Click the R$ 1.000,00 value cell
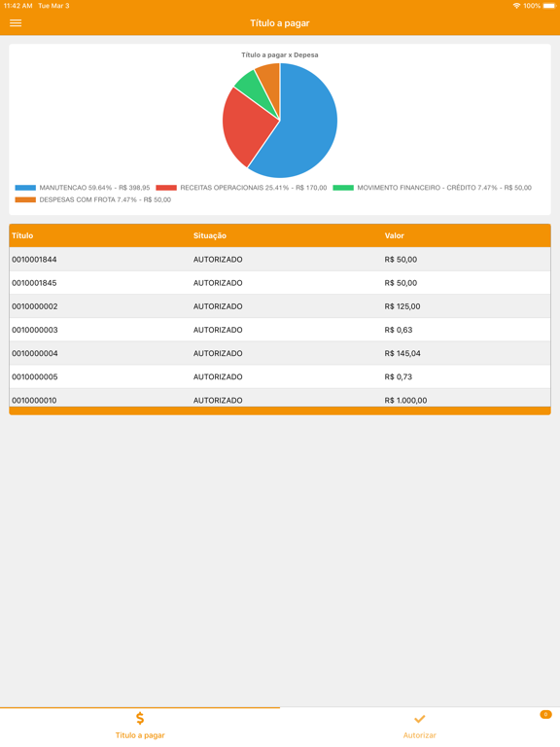560x747 pixels. click(x=405, y=400)
